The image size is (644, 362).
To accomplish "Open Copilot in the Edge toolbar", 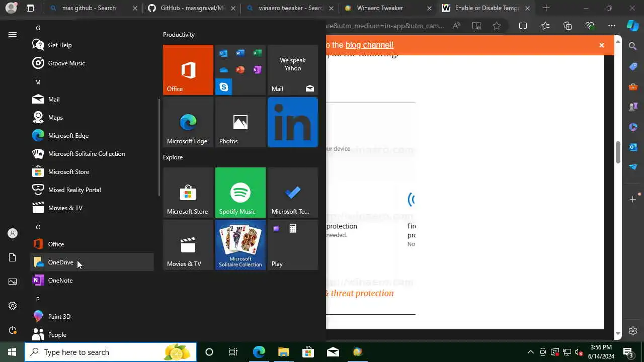I will click(633, 26).
